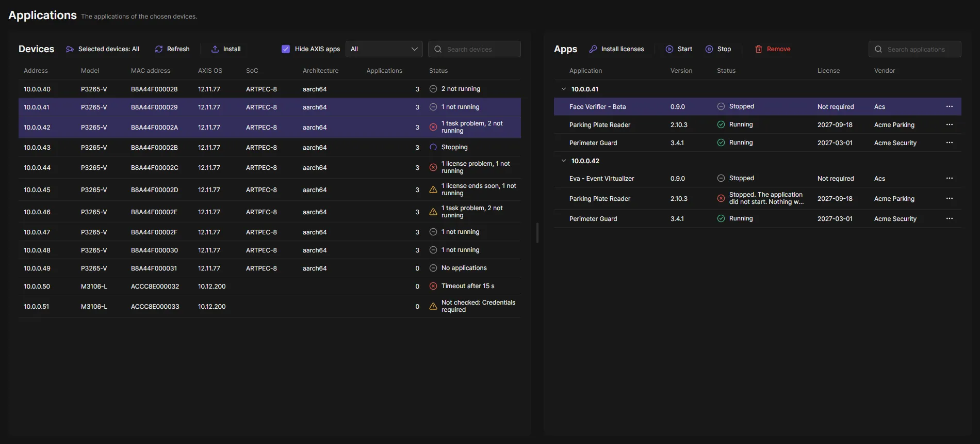Open more options for Eva - Event Virtualizer
980x444 pixels.
point(950,178)
